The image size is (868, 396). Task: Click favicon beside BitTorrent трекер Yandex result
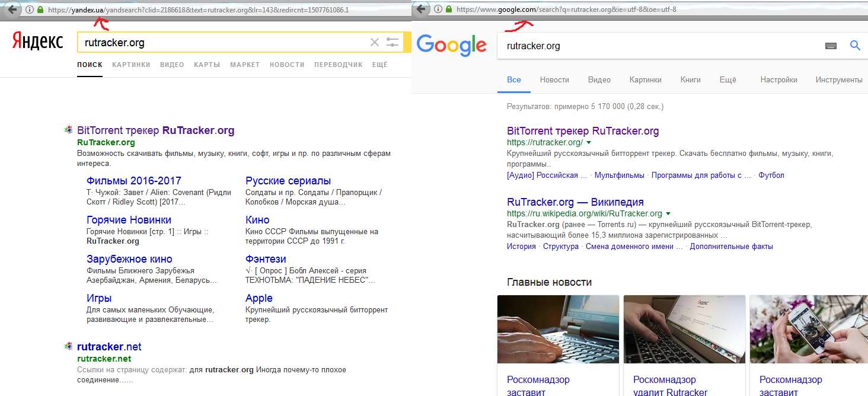[x=69, y=130]
